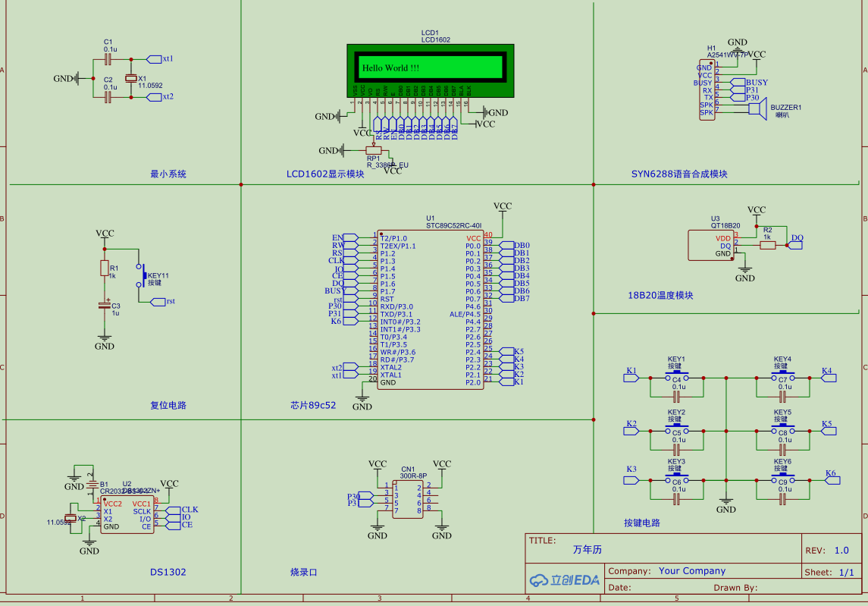Select the CN1 300R-8P connector

[408, 498]
